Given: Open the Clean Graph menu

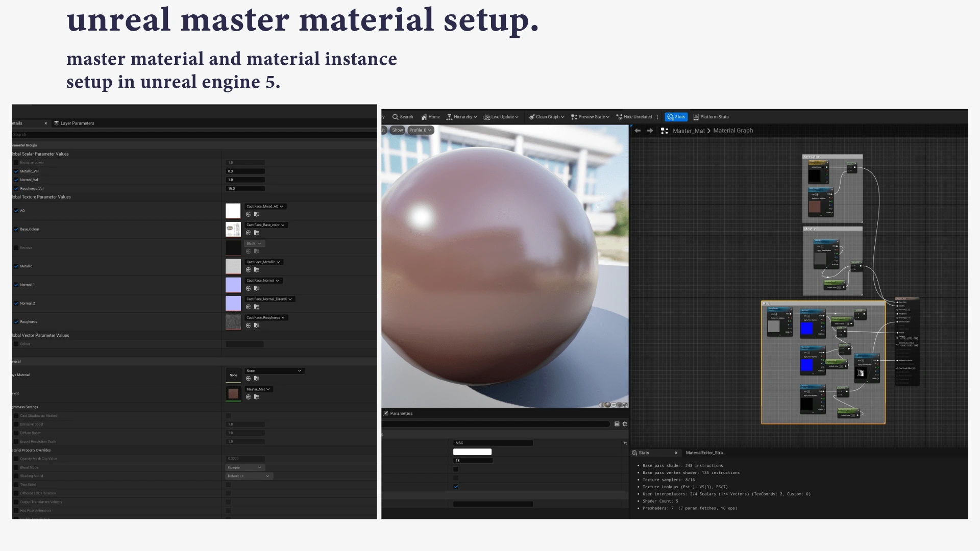Looking at the screenshot, I should [x=546, y=117].
